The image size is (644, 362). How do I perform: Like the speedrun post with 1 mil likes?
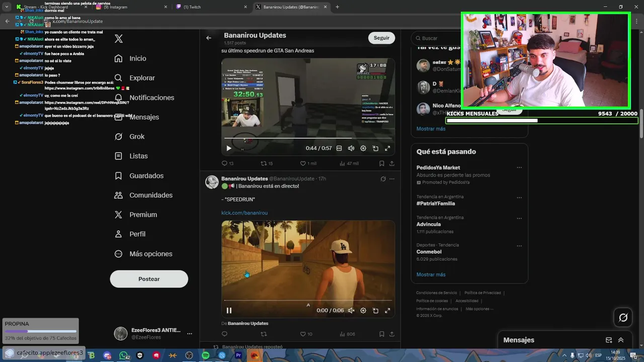click(x=308, y=163)
